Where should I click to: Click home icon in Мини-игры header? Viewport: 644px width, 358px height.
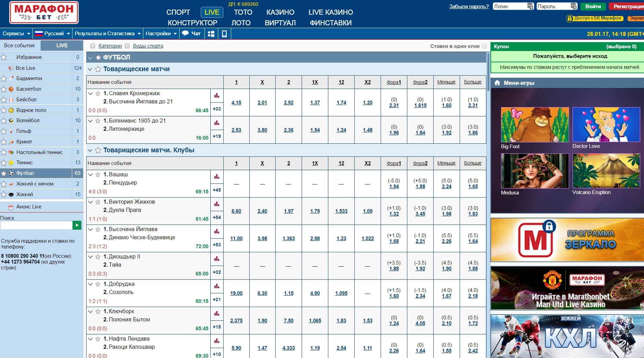[x=497, y=83]
